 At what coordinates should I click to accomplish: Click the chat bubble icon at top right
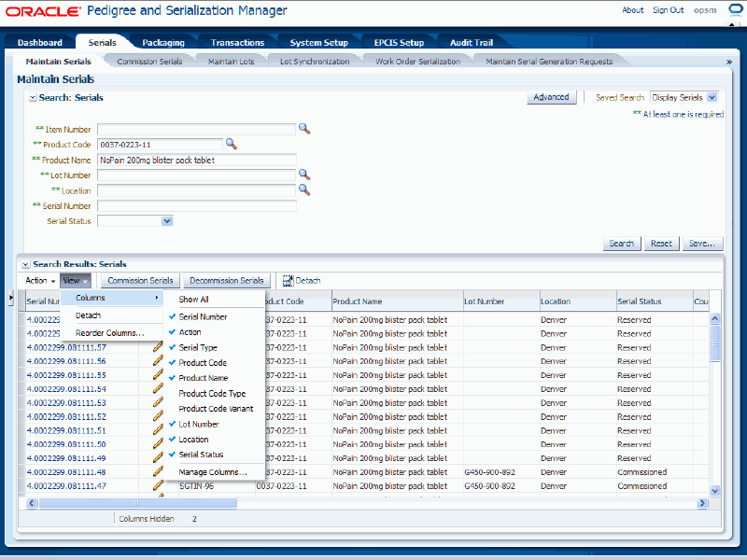(x=736, y=9)
